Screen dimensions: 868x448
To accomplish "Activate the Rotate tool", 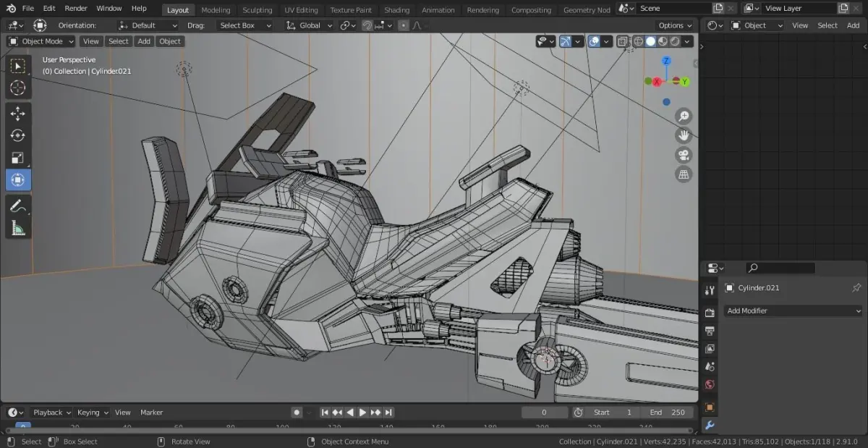I will 18,135.
